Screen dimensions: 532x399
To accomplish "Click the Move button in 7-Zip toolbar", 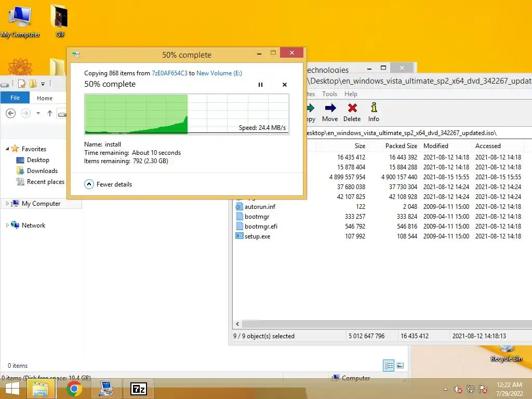I will (x=330, y=113).
